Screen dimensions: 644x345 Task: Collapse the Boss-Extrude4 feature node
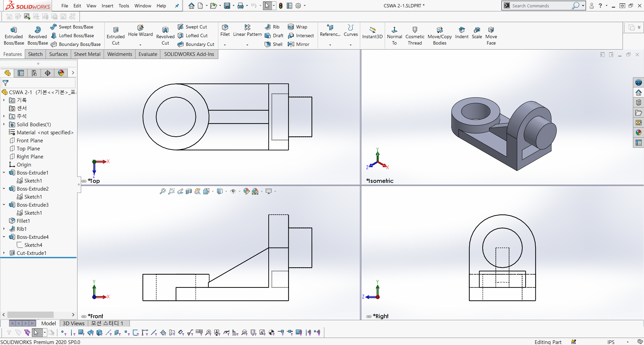point(4,237)
